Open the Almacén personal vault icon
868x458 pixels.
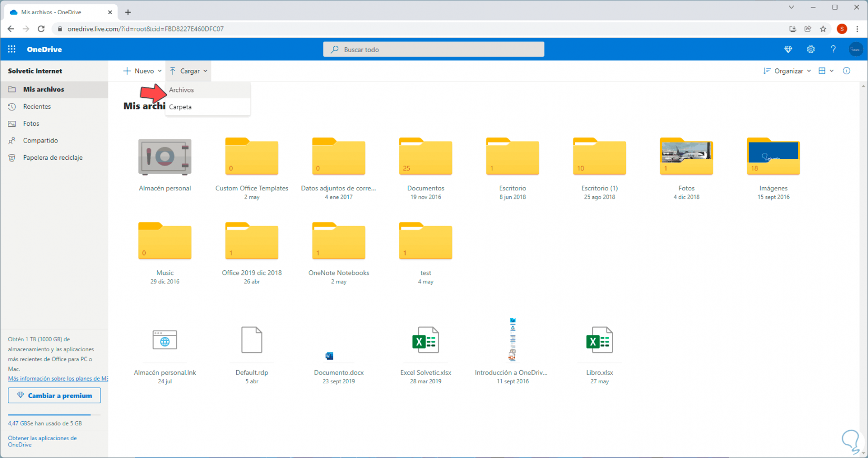[165, 157]
